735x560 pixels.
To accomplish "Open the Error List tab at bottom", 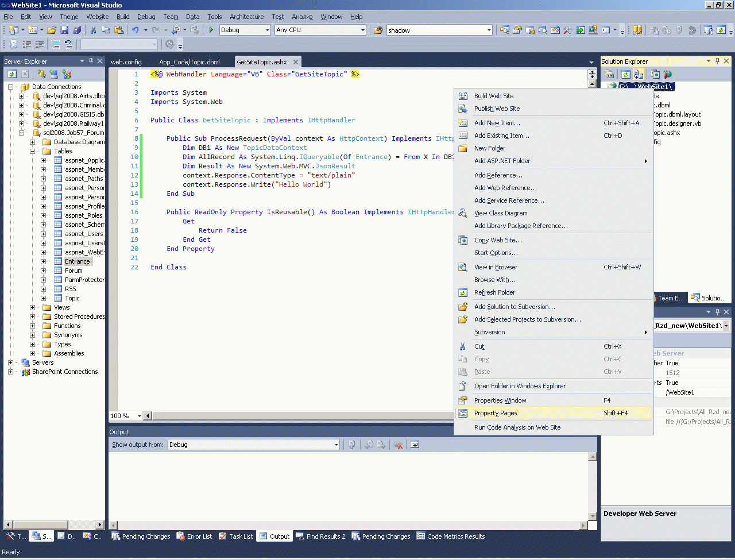I will click(x=194, y=536).
